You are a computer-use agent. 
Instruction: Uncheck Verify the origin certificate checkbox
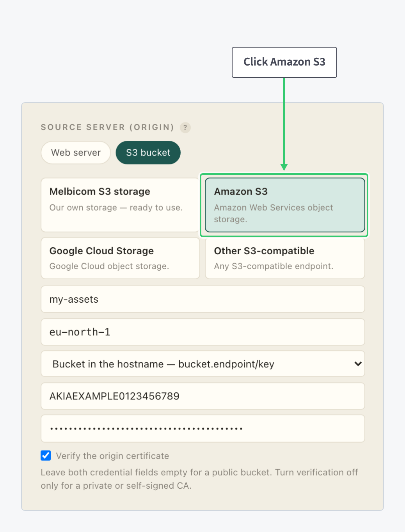[46, 456]
